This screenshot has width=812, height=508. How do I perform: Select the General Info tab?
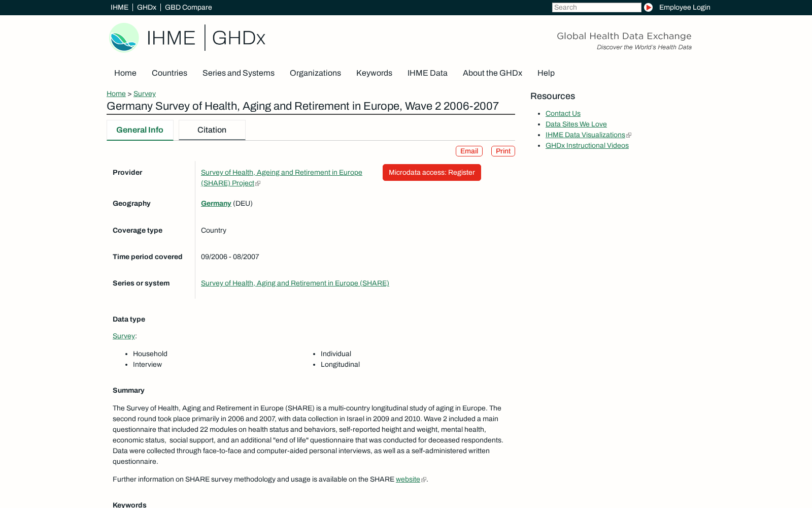point(140,130)
